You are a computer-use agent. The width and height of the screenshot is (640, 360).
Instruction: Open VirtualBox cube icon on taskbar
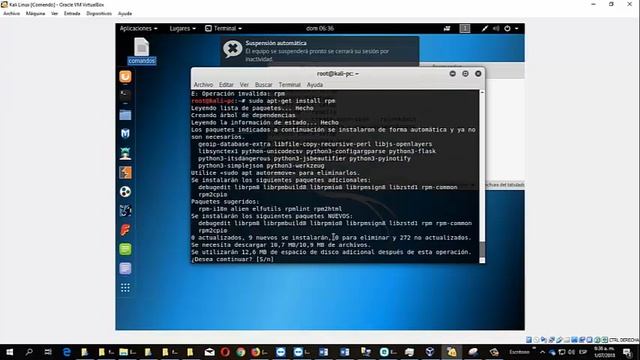point(430,352)
